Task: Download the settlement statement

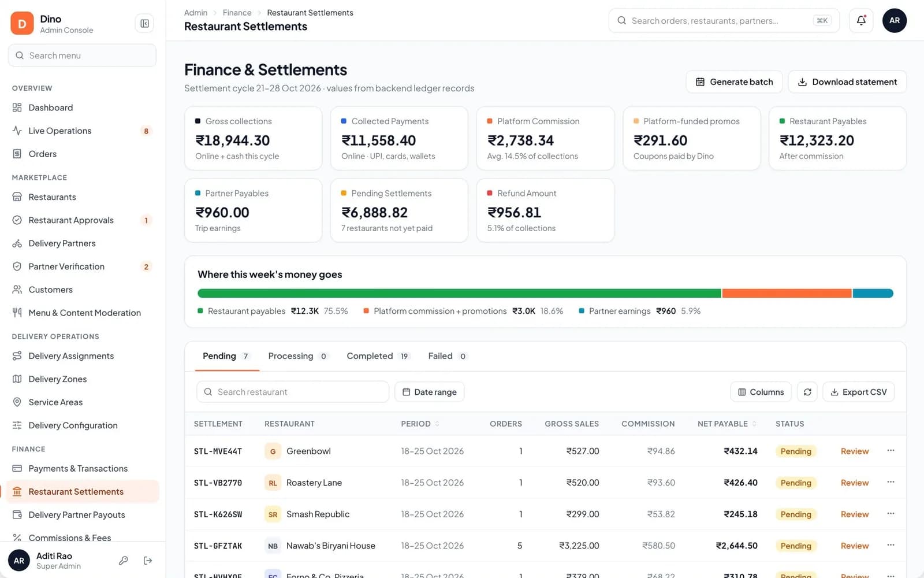Action: (847, 82)
